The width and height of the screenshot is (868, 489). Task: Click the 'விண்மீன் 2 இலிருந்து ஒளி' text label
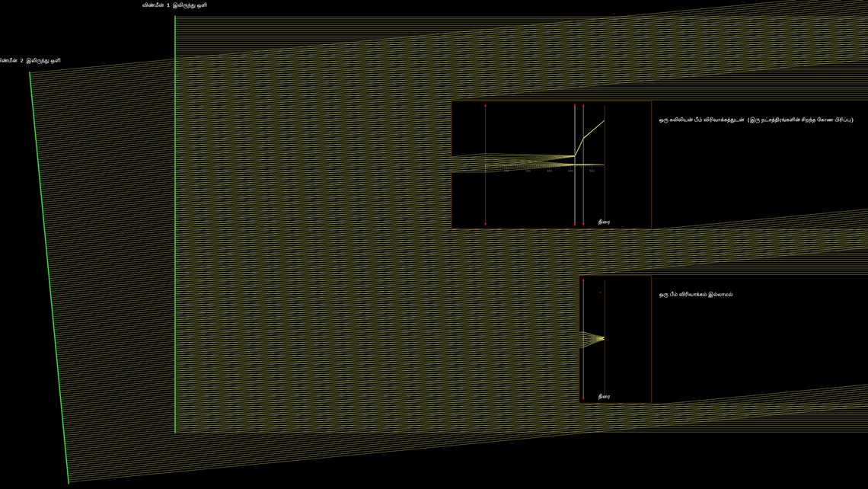click(x=30, y=60)
